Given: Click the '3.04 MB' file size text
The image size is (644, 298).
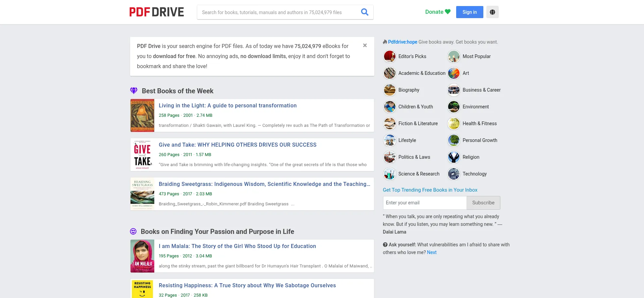Looking at the screenshot, I should coord(204,256).
